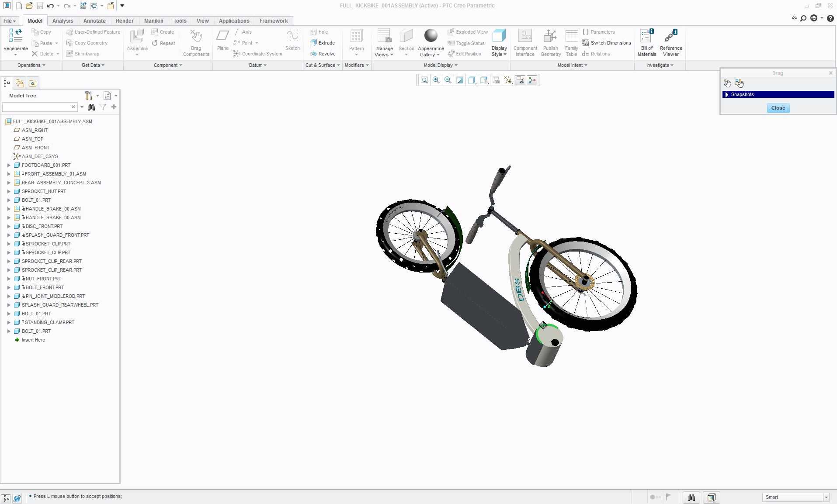This screenshot has height=504, width=837.
Task: Click the View Manager icon
Action: [x=496, y=80]
